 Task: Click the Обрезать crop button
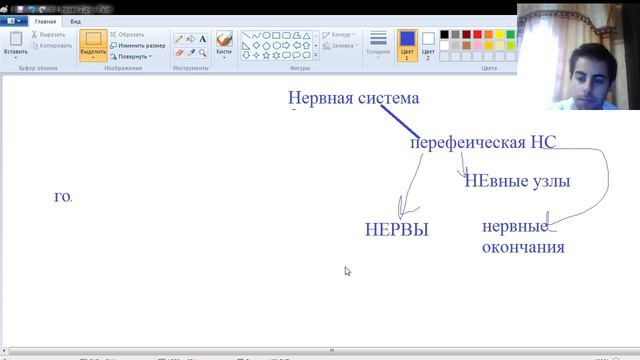tap(127, 35)
